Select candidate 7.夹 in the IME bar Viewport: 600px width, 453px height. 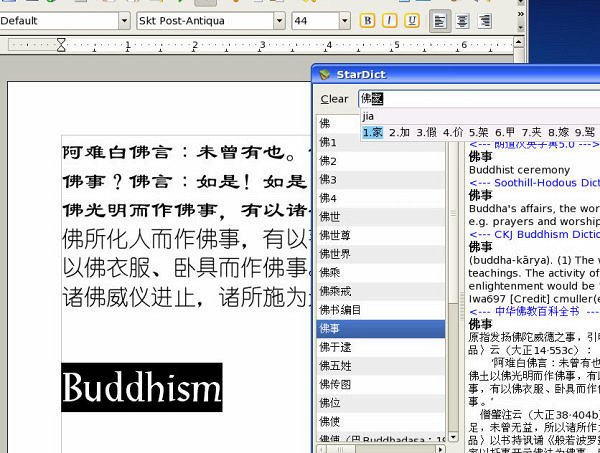(531, 132)
